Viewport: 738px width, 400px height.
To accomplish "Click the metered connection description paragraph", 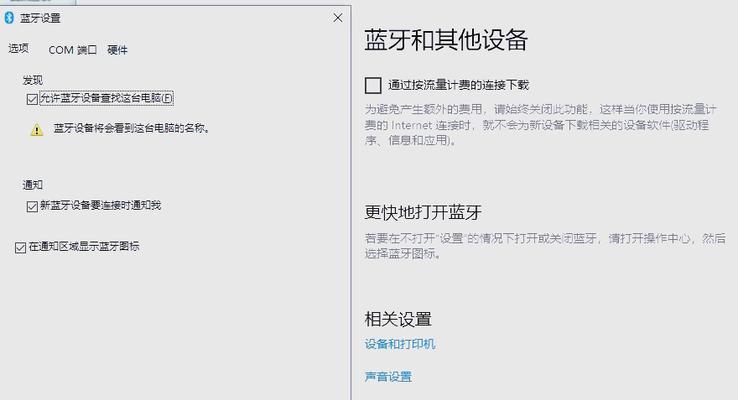I will click(x=540, y=125).
